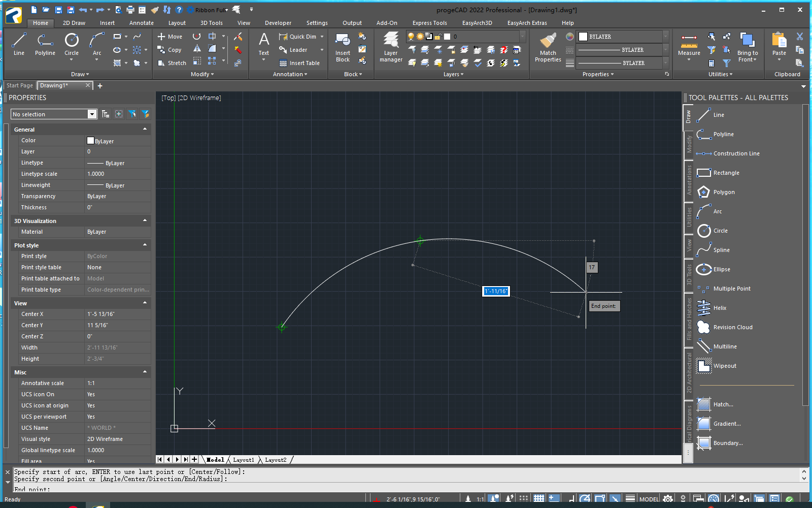The width and height of the screenshot is (812, 508).
Task: Choose Revision Cloud in the tool palette
Action: coord(732,327)
